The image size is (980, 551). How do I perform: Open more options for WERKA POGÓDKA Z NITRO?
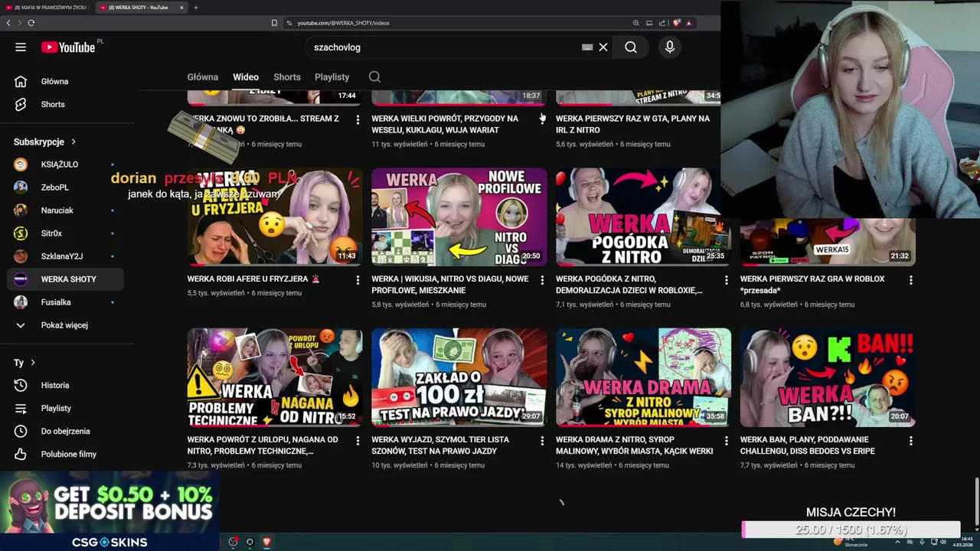click(x=727, y=281)
